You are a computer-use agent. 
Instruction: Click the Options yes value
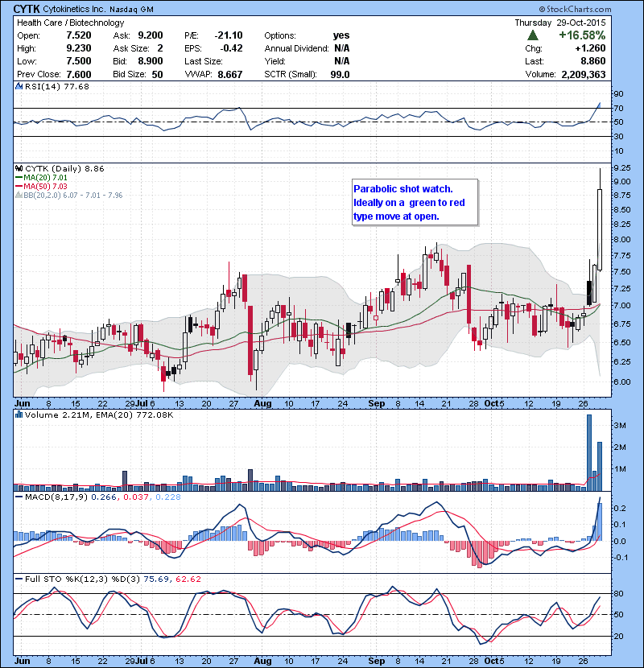pos(341,35)
